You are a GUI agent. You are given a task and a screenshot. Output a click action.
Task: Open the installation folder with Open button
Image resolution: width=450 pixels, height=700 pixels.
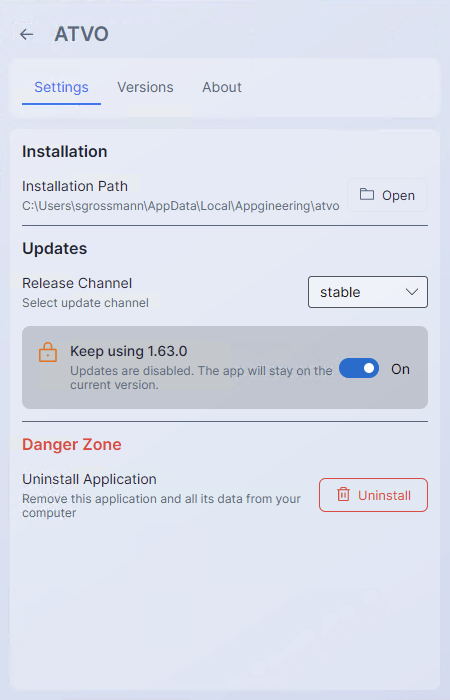tap(388, 195)
